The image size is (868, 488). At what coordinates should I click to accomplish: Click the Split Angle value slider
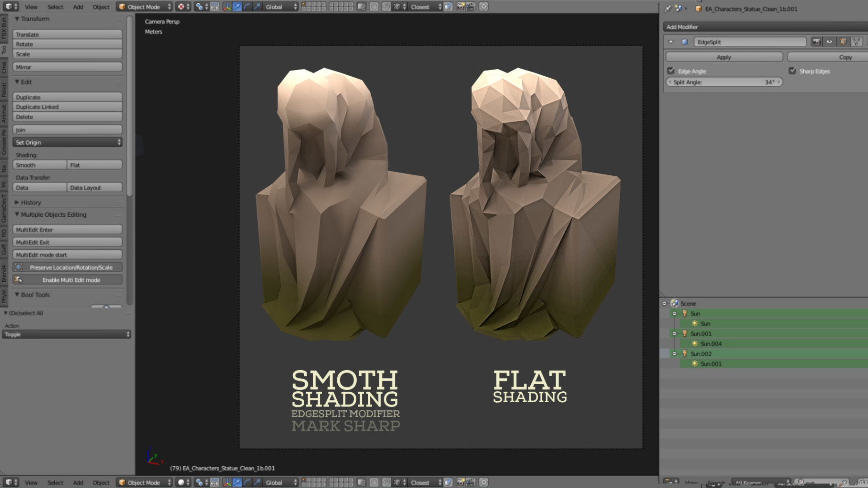click(724, 82)
